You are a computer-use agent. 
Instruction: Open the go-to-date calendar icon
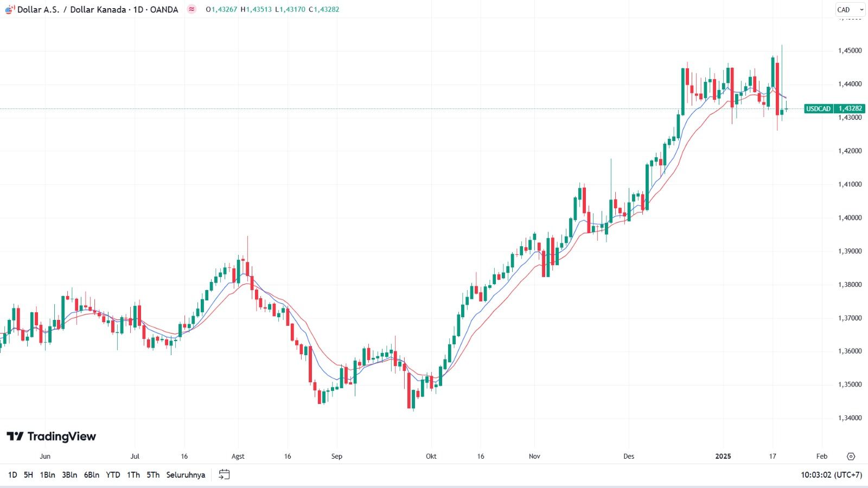click(224, 474)
